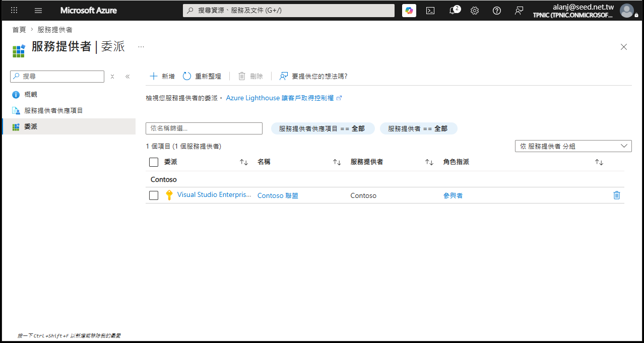Select 委派 delegations in sidebar
This screenshot has height=343, width=644.
[x=69, y=126]
